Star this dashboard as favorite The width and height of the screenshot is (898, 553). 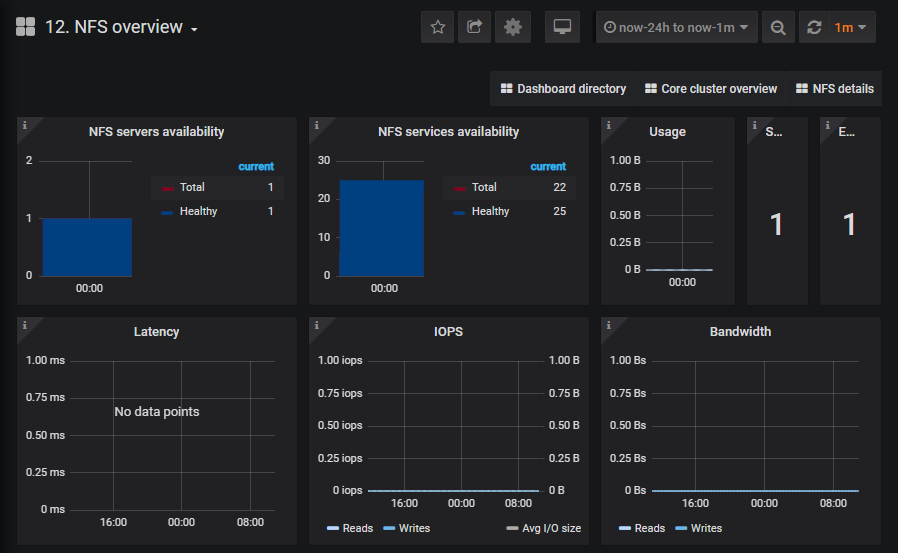coord(438,27)
